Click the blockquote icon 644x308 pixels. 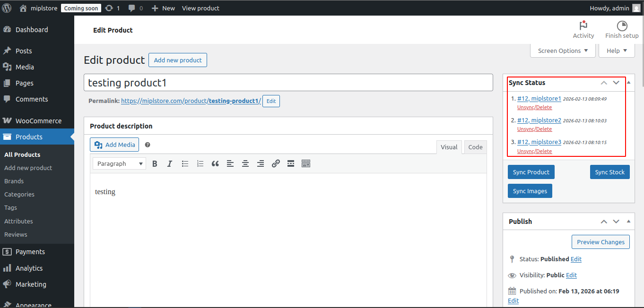pos(215,163)
